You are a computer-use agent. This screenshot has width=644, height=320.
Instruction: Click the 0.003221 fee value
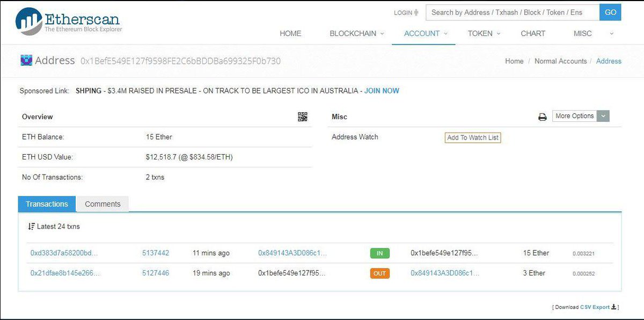[583, 253]
